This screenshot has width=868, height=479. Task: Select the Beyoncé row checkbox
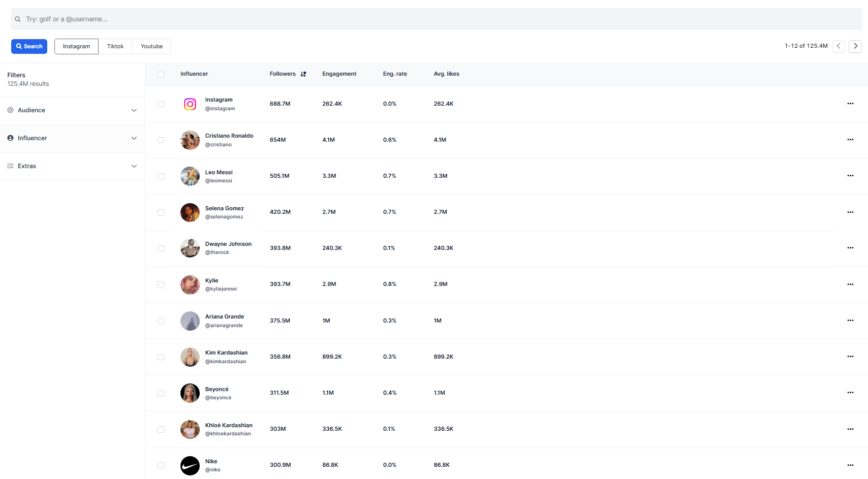click(161, 394)
